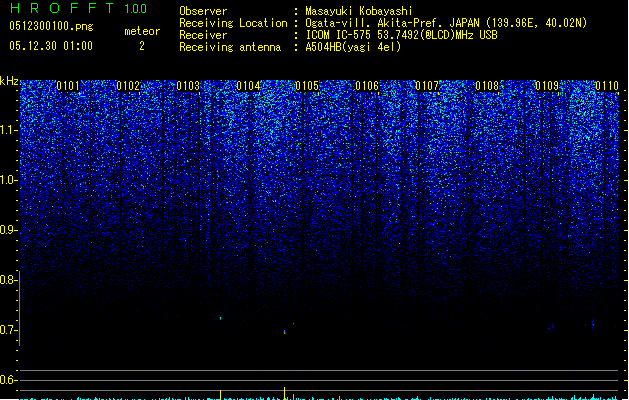Click the 0108 time marker
The image size is (629, 400).
pos(487,86)
